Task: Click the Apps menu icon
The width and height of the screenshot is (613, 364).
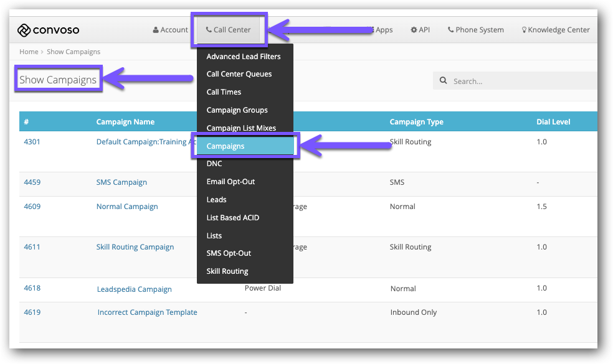Action: click(x=371, y=29)
